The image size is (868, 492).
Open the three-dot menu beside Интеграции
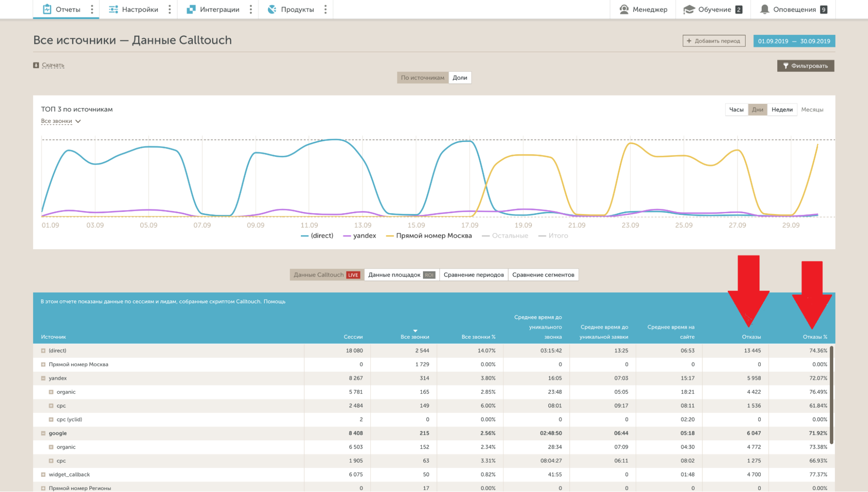pos(251,9)
